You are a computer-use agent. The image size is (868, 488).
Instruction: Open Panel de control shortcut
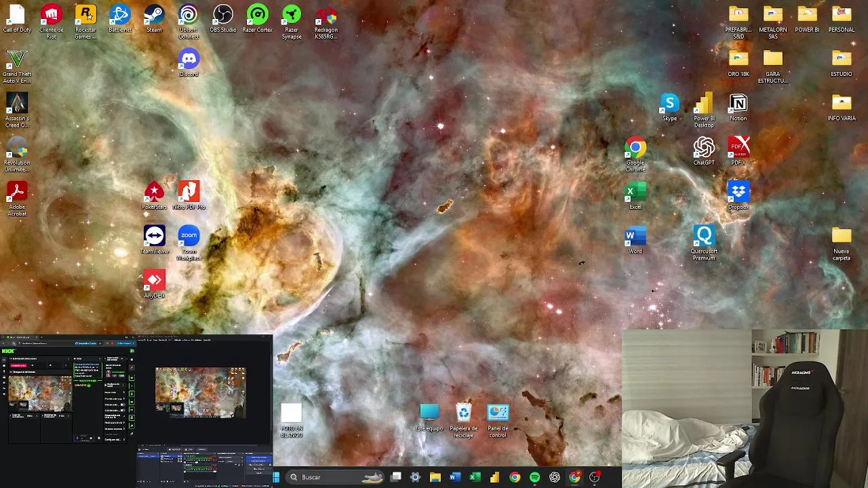pyautogui.click(x=498, y=420)
